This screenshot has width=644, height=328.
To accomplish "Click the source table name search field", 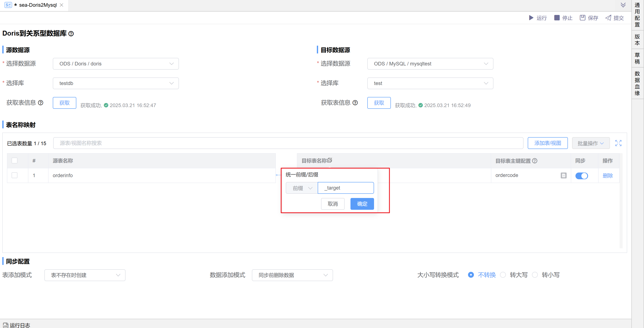I will coord(287,143).
